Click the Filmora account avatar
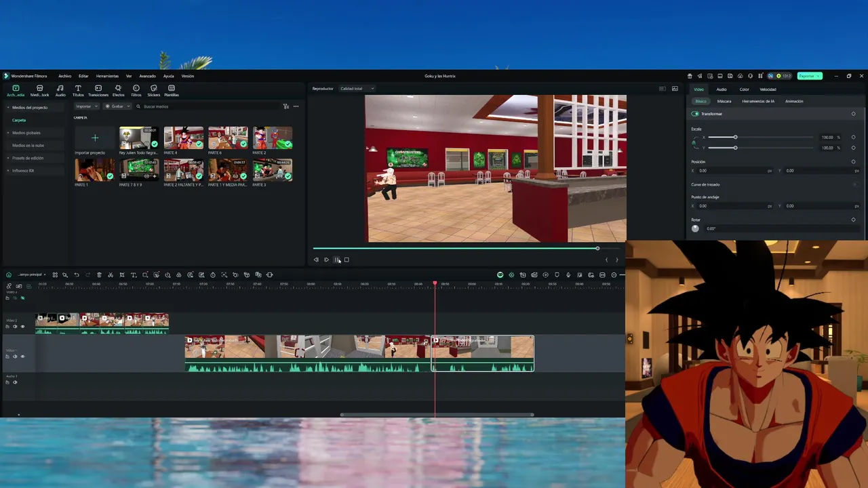Image resolution: width=868 pixels, height=488 pixels. click(x=770, y=76)
